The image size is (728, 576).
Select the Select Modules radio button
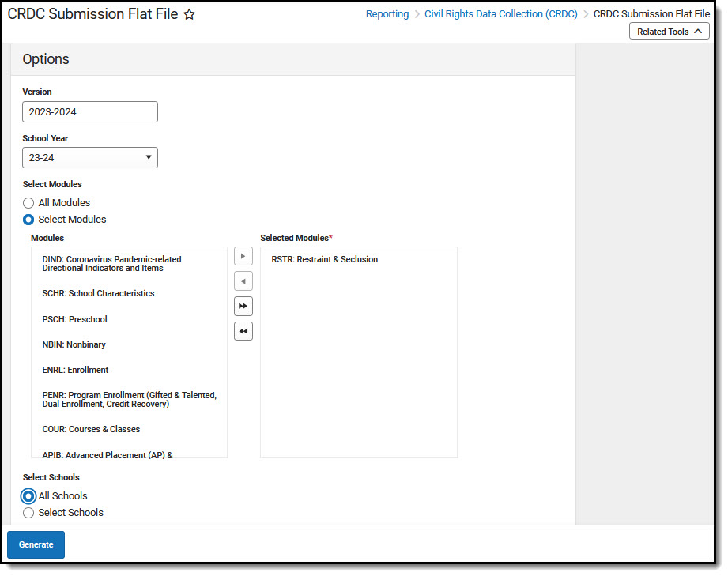coord(28,220)
